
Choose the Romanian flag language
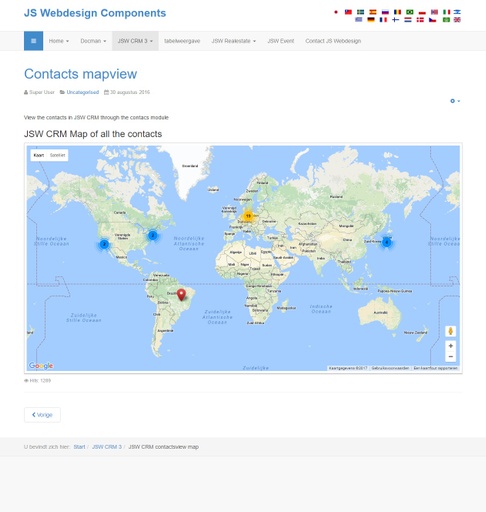pos(397,12)
